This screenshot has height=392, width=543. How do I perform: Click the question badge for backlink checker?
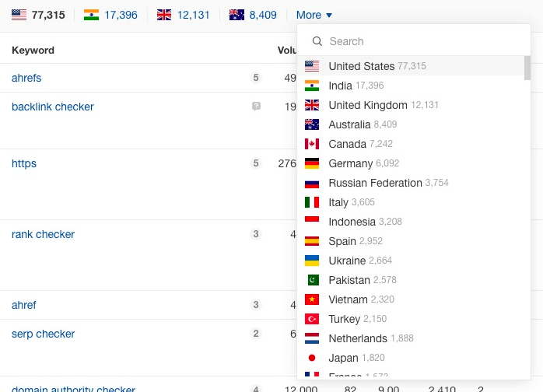[256, 107]
